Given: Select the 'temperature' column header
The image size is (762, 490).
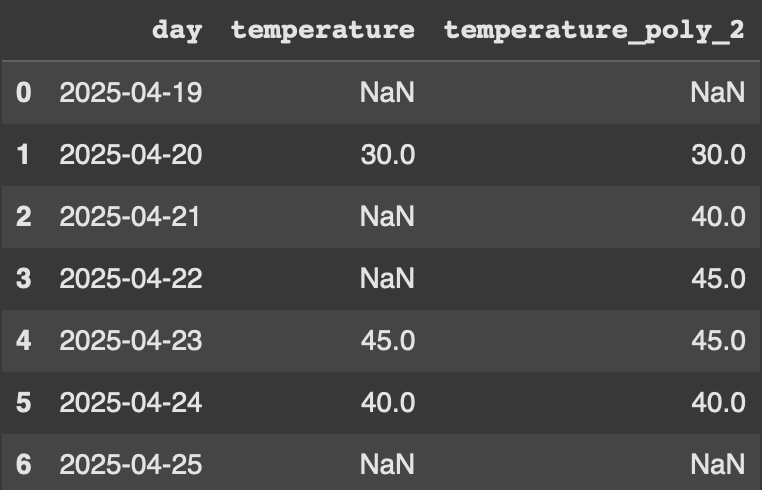Looking at the screenshot, I should coord(323,31).
